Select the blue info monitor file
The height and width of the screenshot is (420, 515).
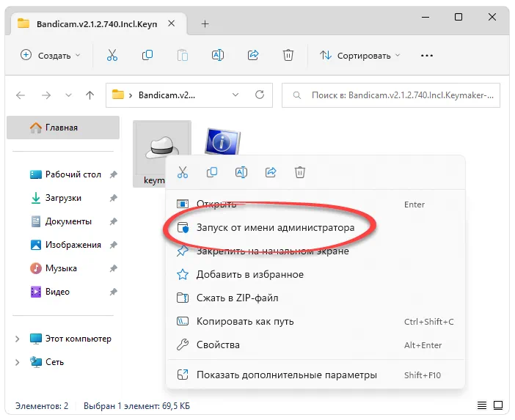pos(223,141)
